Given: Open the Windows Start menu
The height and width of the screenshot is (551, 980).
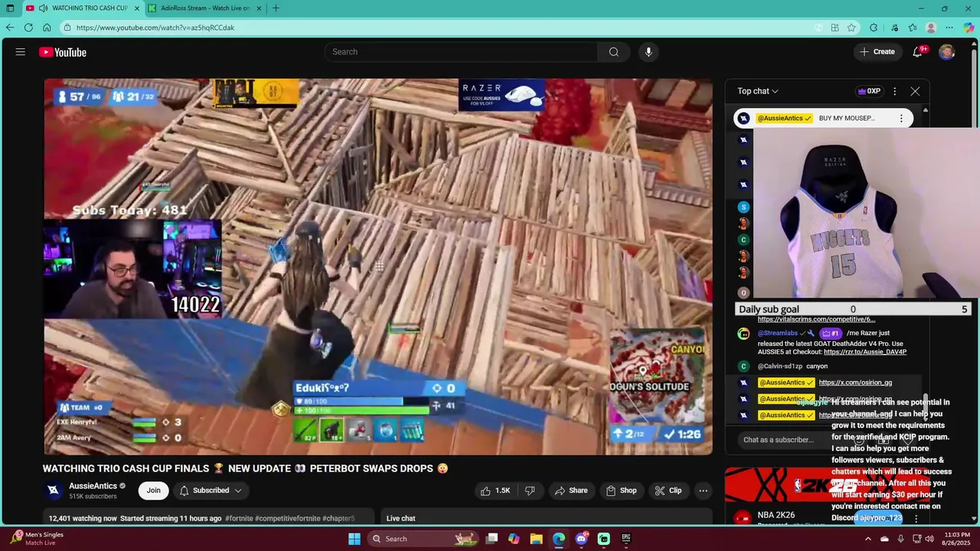Looking at the screenshot, I should click(354, 539).
